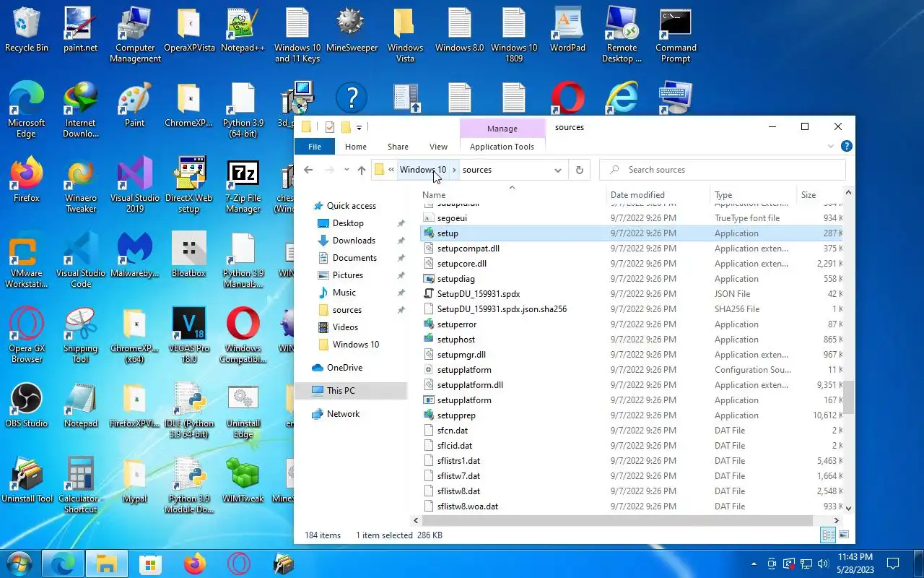Launch Snipping Tool from desktop

[81, 336]
